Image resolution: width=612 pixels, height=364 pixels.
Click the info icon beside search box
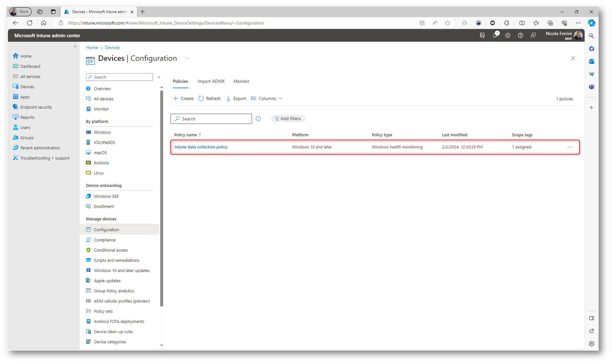(258, 119)
